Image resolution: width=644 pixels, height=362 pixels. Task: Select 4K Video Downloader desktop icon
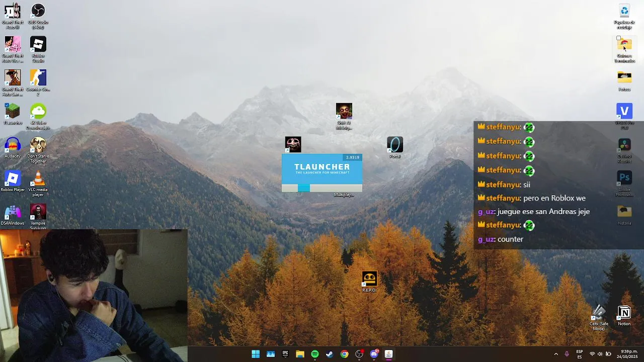38,117
